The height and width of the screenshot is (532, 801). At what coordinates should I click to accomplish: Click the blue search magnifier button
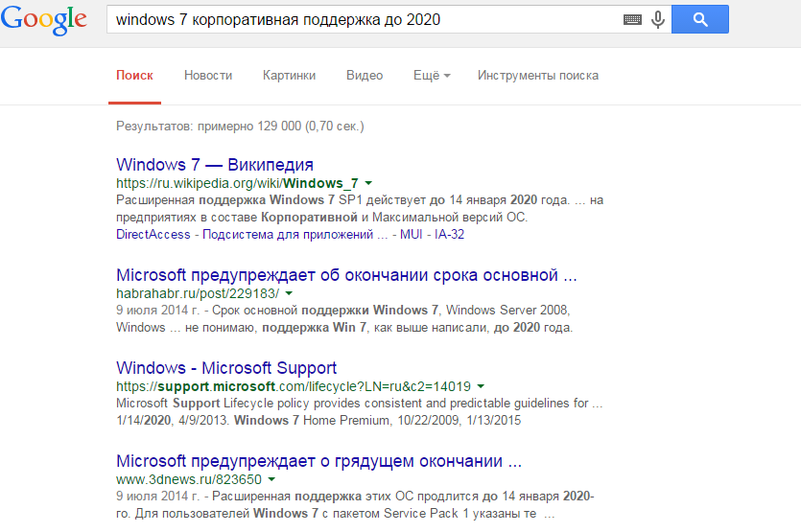700,19
